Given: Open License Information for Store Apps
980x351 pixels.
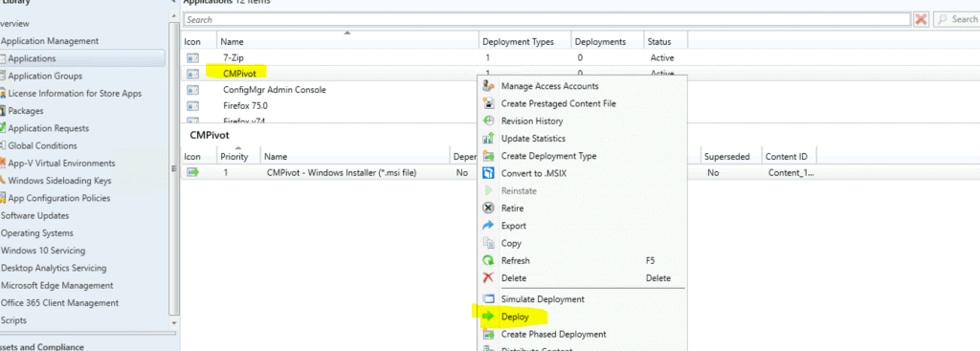Looking at the screenshot, I should point(75,94).
